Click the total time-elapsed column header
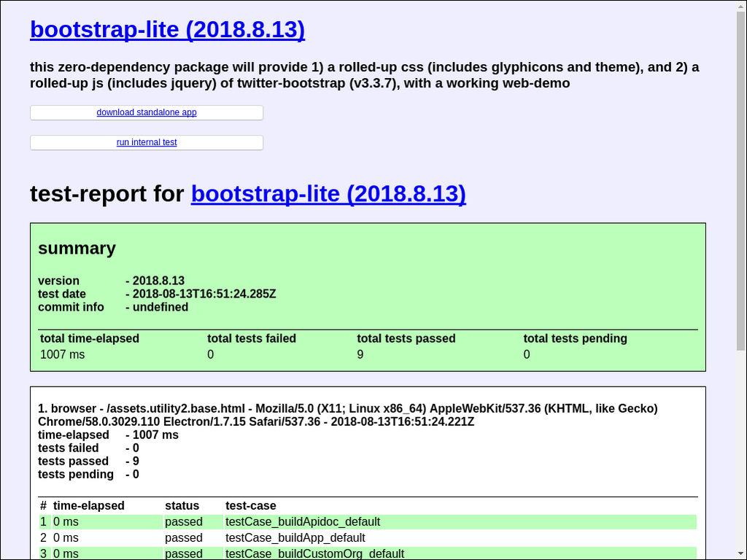The height and width of the screenshot is (560, 747). click(90, 338)
